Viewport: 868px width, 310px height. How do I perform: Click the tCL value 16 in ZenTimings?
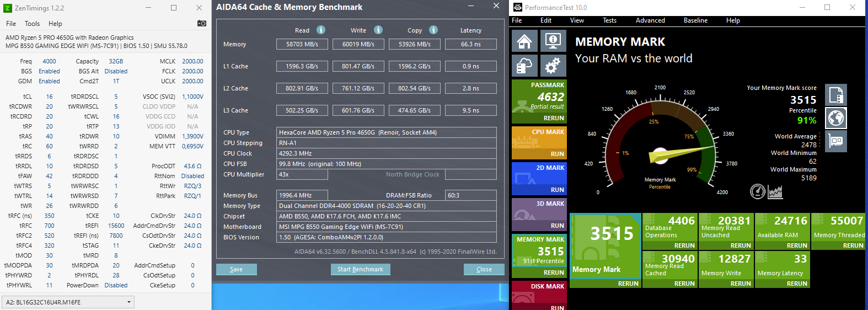point(49,97)
